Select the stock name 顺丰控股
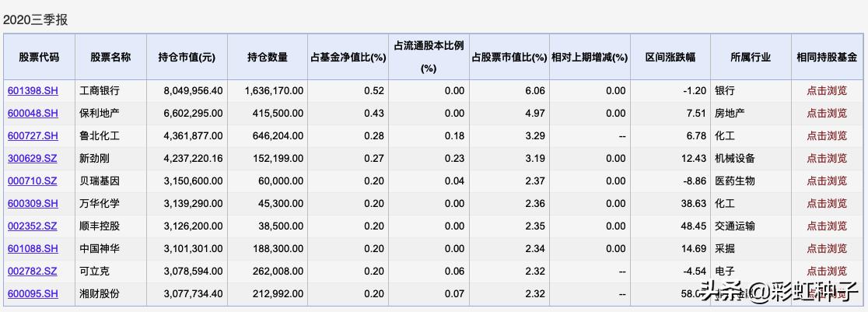The image size is (868, 312). click(x=100, y=226)
